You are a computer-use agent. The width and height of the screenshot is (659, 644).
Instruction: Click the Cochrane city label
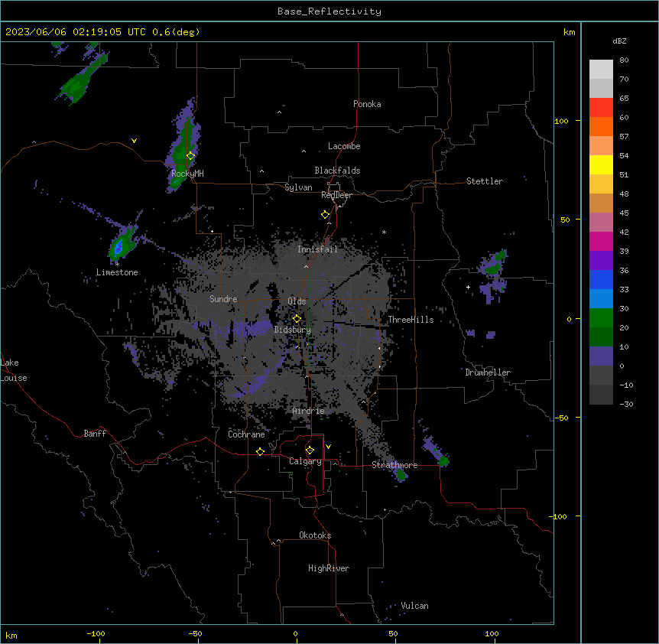246,434
